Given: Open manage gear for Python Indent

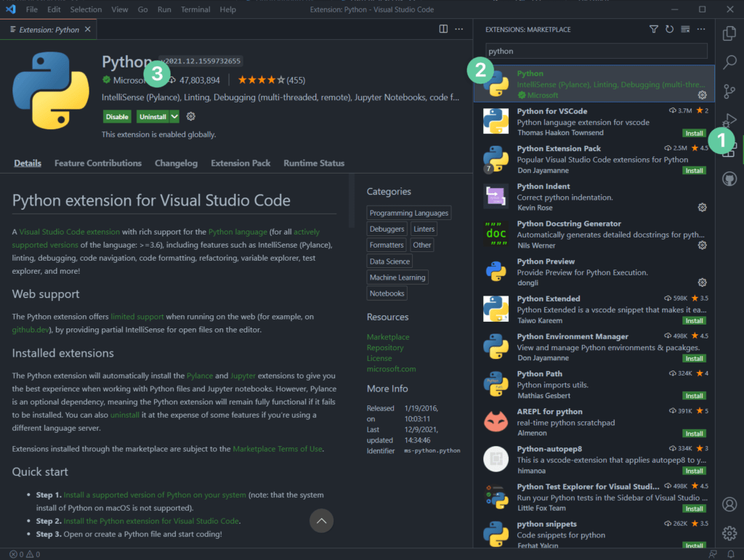Looking at the screenshot, I should (703, 207).
